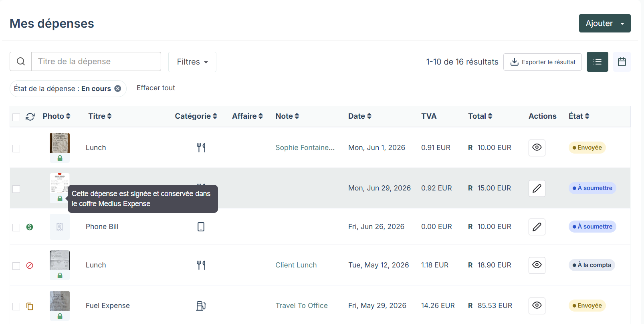Click the refresh icon in table header
Image resolution: width=644 pixels, height=324 pixels.
tap(30, 117)
